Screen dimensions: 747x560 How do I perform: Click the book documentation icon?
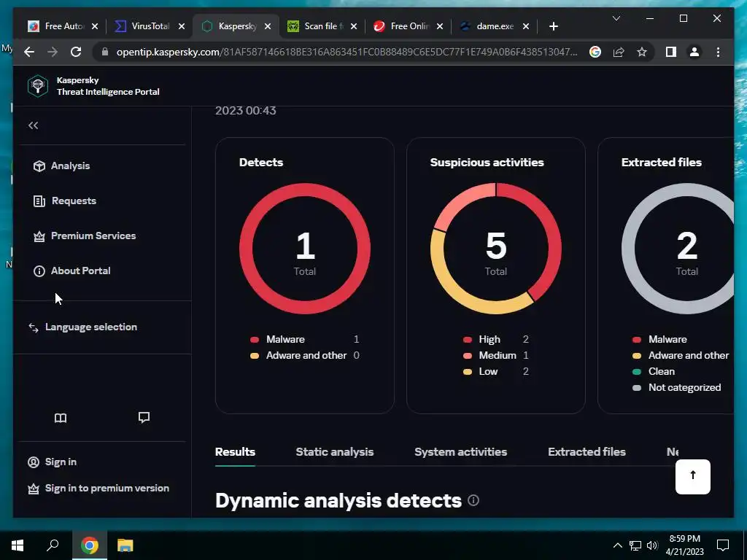(61, 418)
